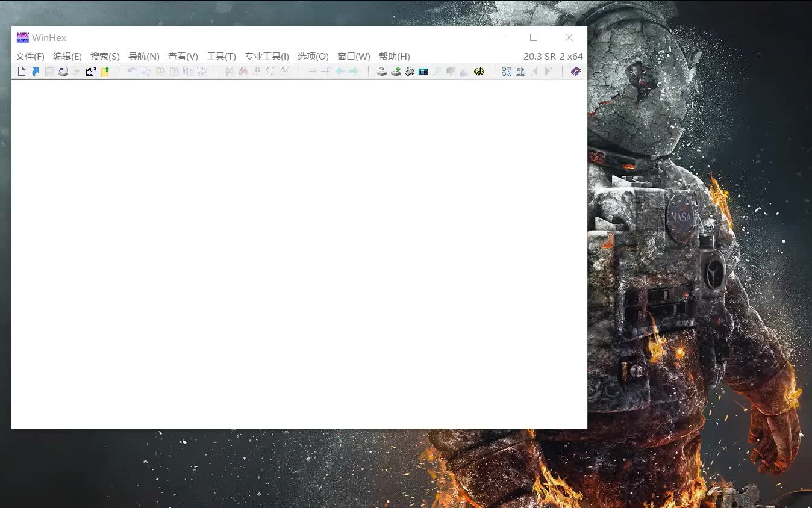Minimize the WinHex window
Image resolution: width=812 pixels, height=508 pixels.
tap(499, 37)
